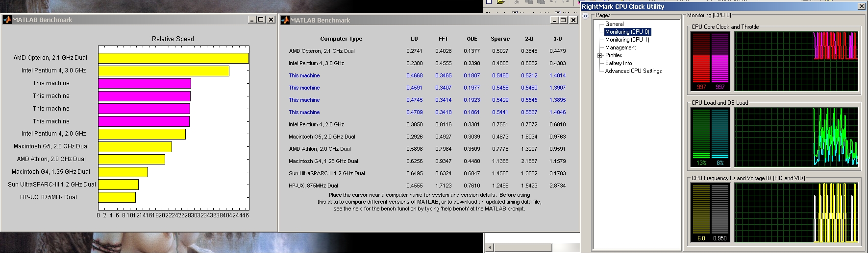
Task: Click the open-folder icon in background toolbar
Action: [500, 2]
